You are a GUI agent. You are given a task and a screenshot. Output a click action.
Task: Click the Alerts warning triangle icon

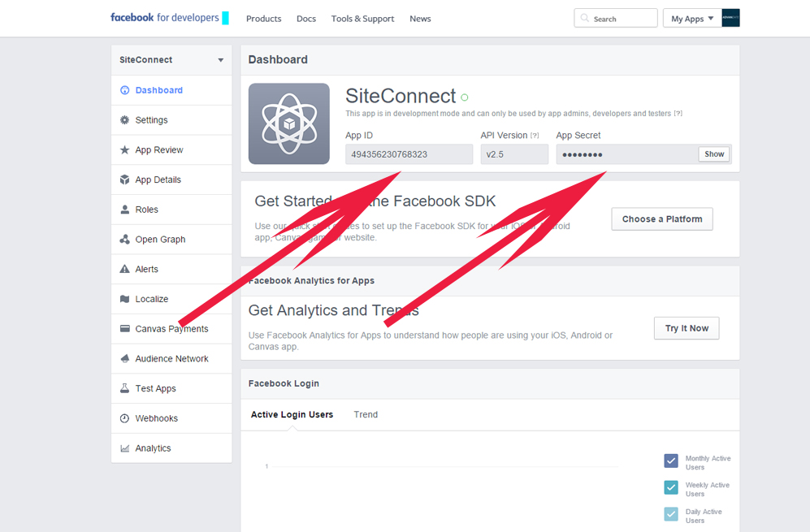point(124,269)
